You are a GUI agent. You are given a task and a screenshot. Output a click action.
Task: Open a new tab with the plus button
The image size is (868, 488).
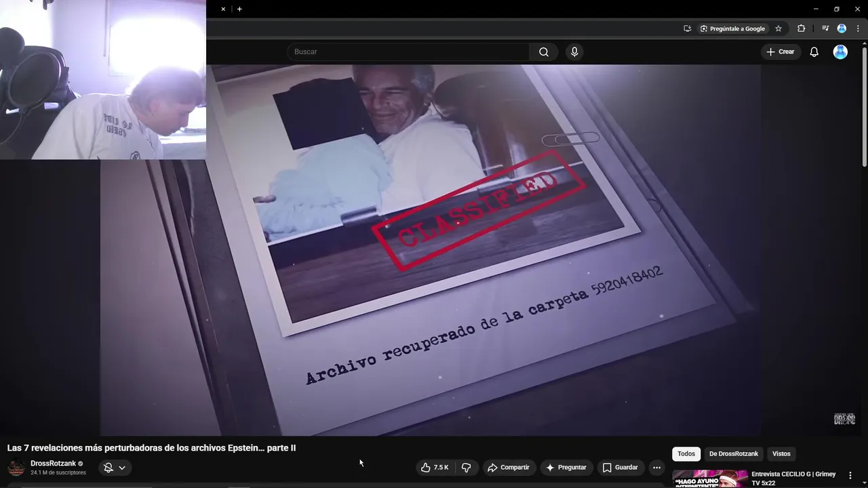239,9
